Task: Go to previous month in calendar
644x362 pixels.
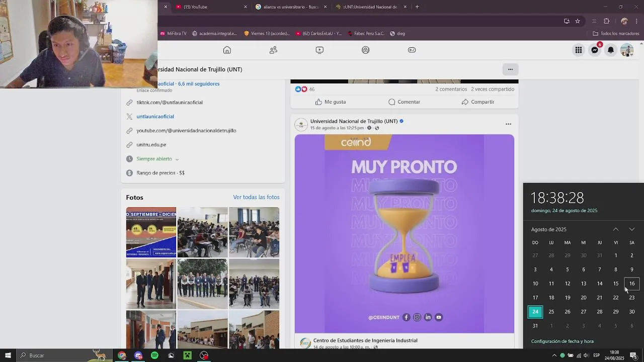Action: pyautogui.click(x=616, y=229)
